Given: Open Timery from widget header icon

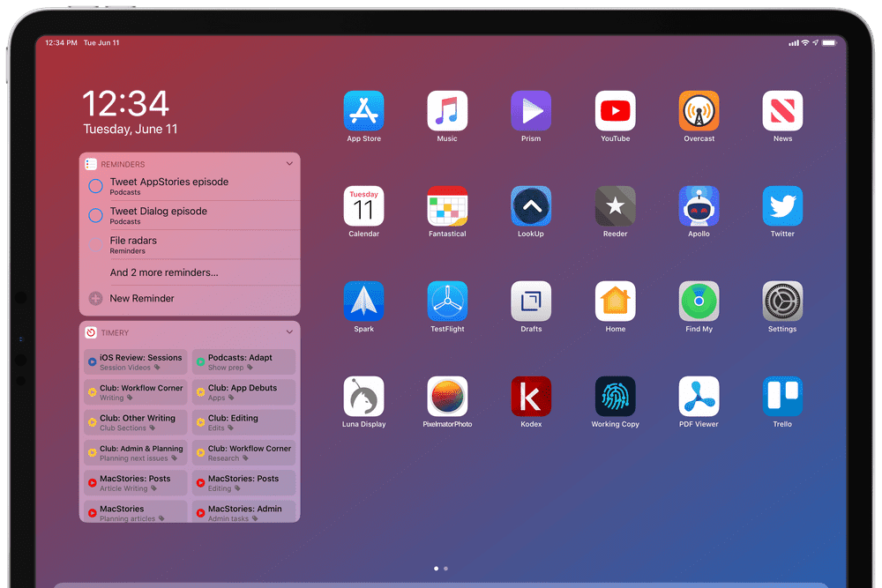Looking at the screenshot, I should tap(91, 332).
